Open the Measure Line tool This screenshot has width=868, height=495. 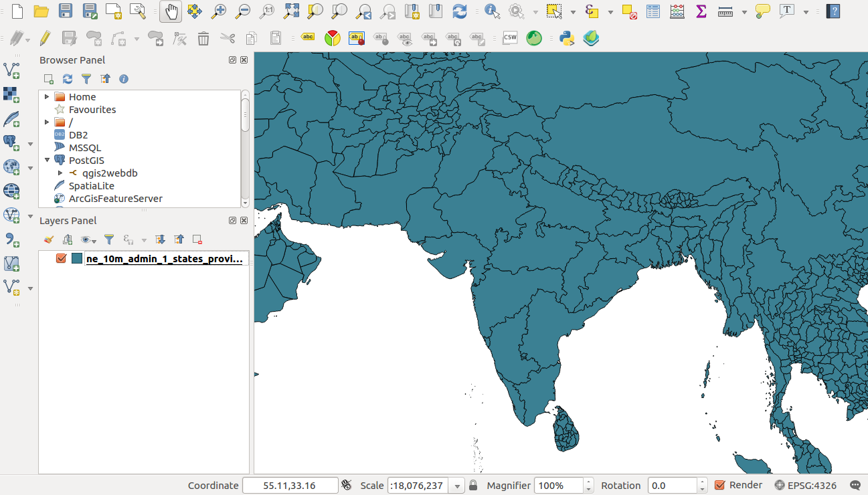(x=724, y=11)
